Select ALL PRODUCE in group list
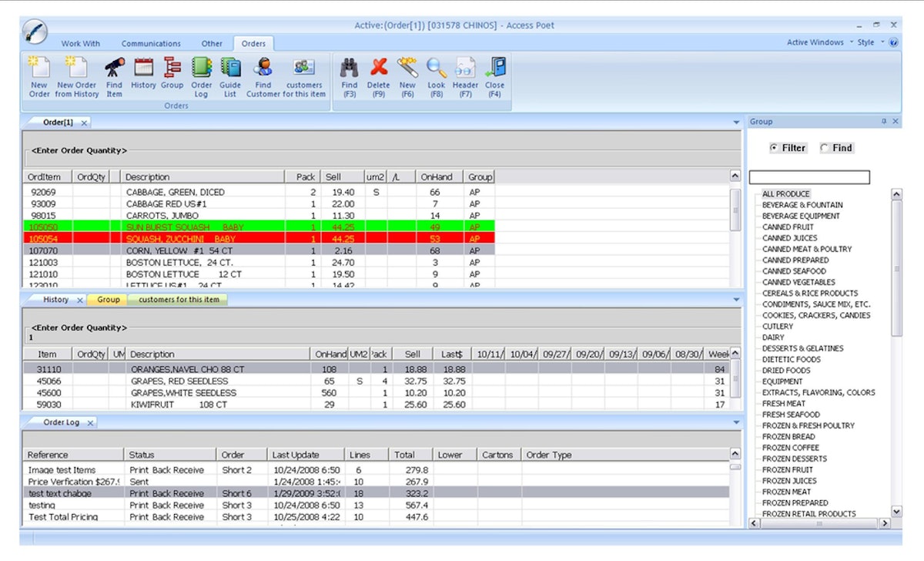This screenshot has width=924, height=561. click(x=785, y=194)
